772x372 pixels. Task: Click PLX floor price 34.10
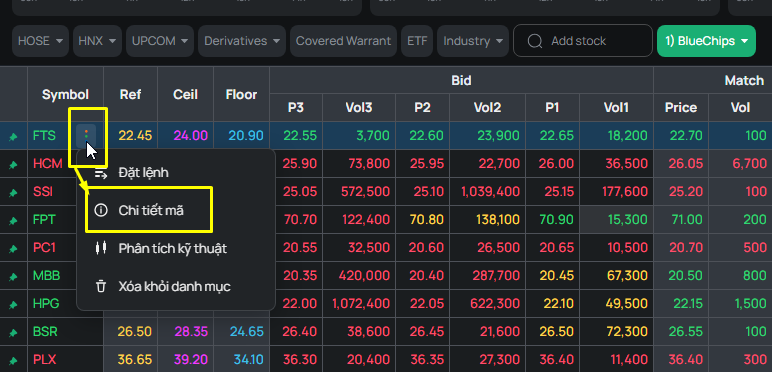point(248,360)
